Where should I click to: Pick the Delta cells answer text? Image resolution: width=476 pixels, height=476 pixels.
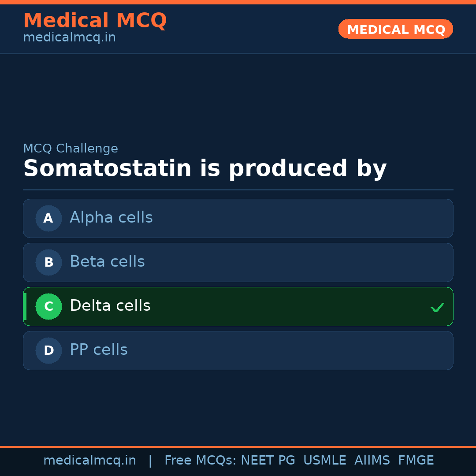coord(110,306)
